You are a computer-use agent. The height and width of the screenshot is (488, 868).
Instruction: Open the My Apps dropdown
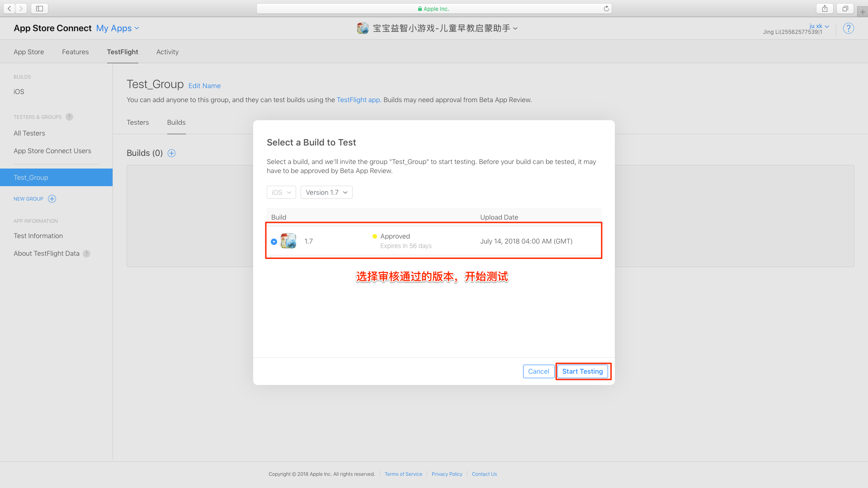pyautogui.click(x=118, y=28)
